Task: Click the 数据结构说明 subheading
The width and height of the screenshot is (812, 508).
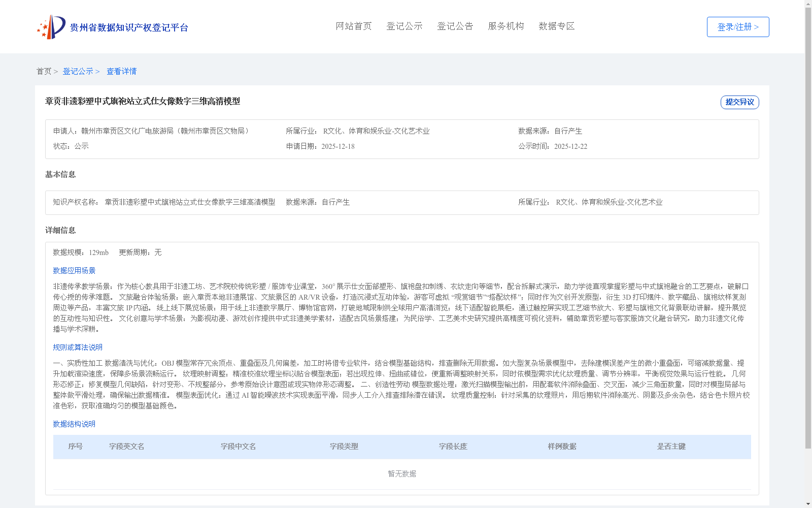Action: click(74, 424)
